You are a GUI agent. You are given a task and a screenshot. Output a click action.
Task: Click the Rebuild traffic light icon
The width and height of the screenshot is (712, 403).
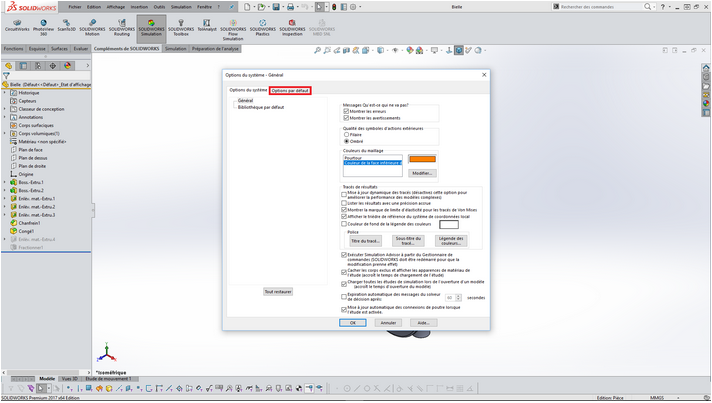(x=334, y=7)
